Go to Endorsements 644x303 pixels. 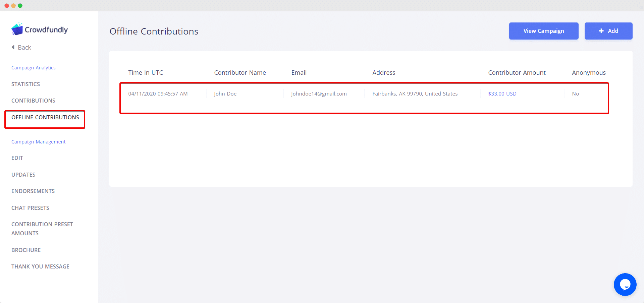click(33, 191)
